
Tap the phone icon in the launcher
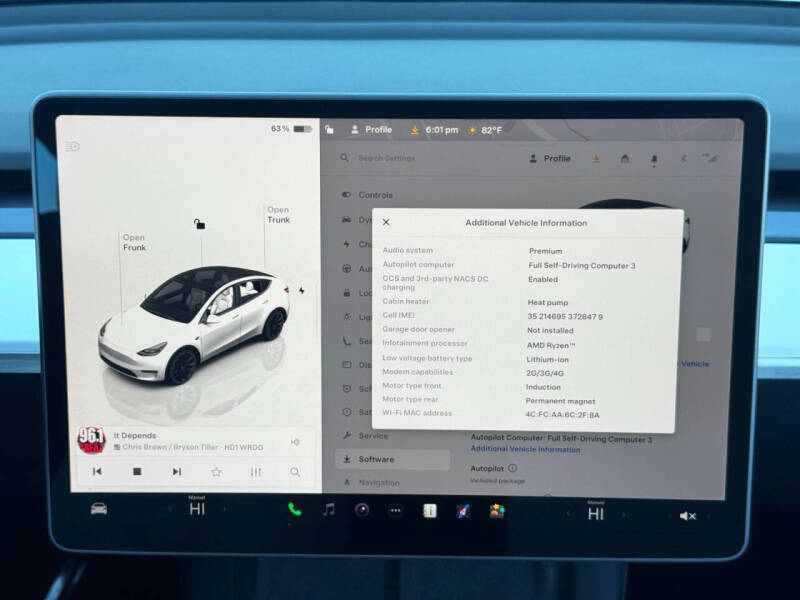coord(293,512)
